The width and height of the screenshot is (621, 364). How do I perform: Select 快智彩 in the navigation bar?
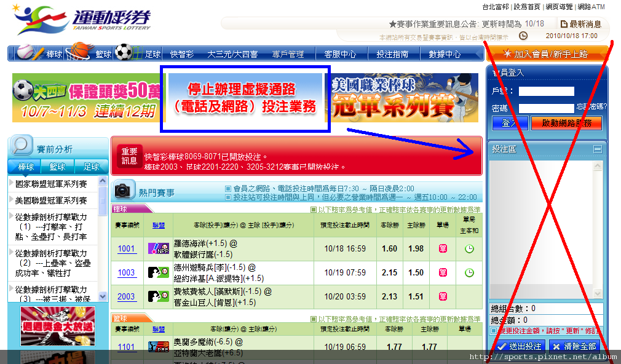pyautogui.click(x=182, y=54)
